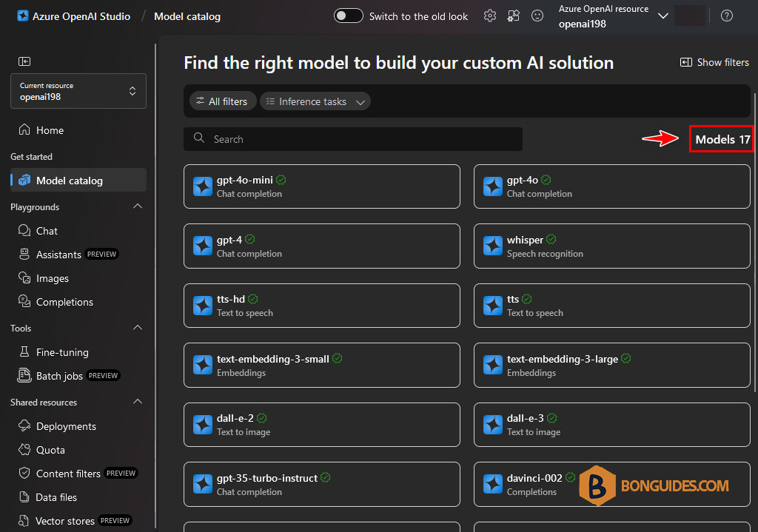The width and height of the screenshot is (758, 532).
Task: Open the gpt-4o model card
Action: (x=612, y=186)
